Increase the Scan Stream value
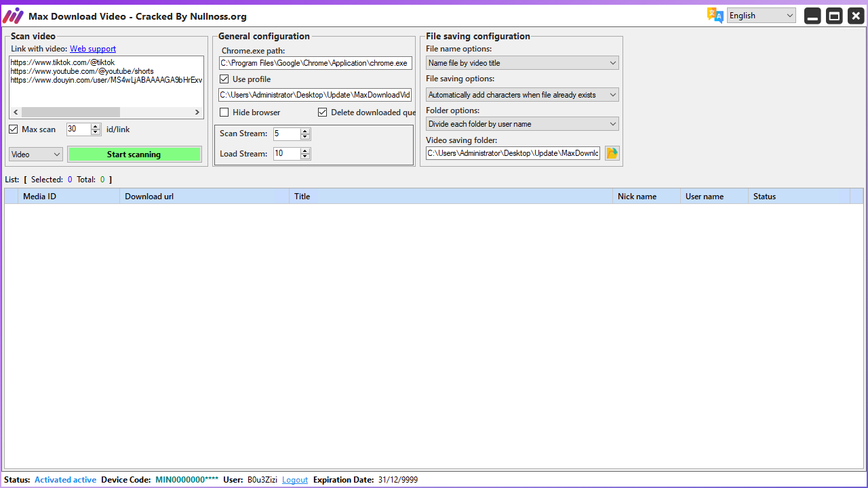 point(305,131)
